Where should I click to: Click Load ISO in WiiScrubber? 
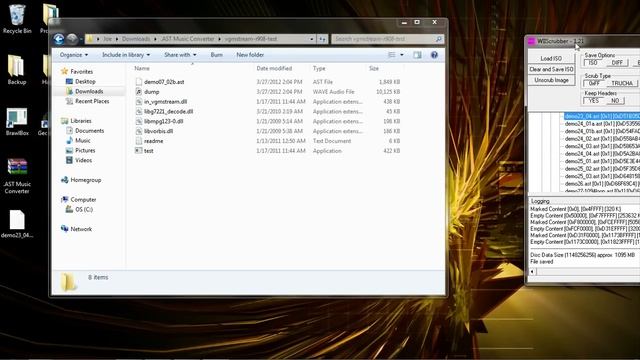pyautogui.click(x=551, y=58)
